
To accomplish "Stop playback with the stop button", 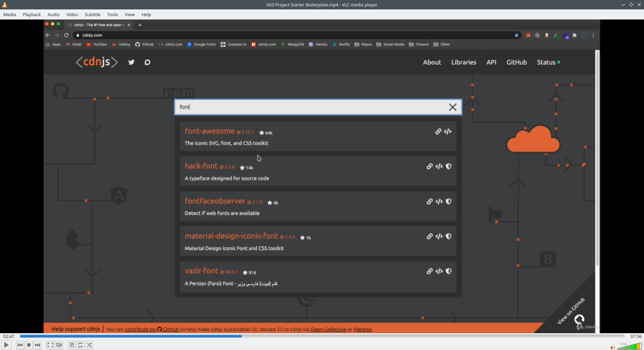I will click(x=29, y=345).
